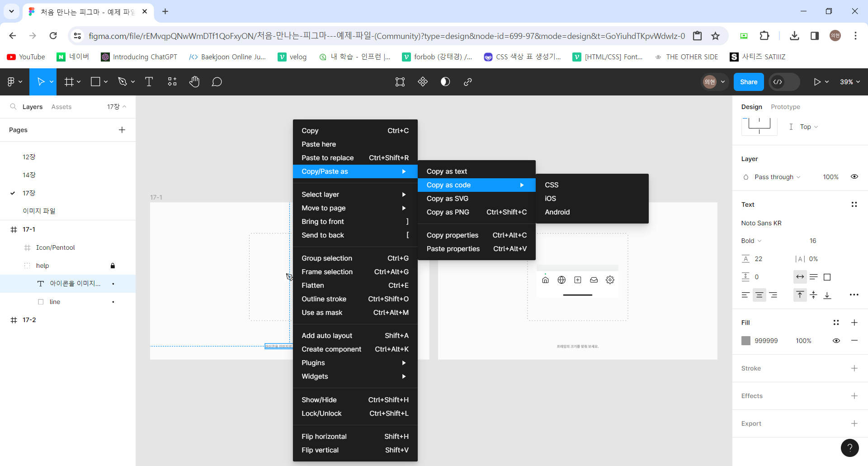
Task: Align text to top vertically
Action: [800, 295]
